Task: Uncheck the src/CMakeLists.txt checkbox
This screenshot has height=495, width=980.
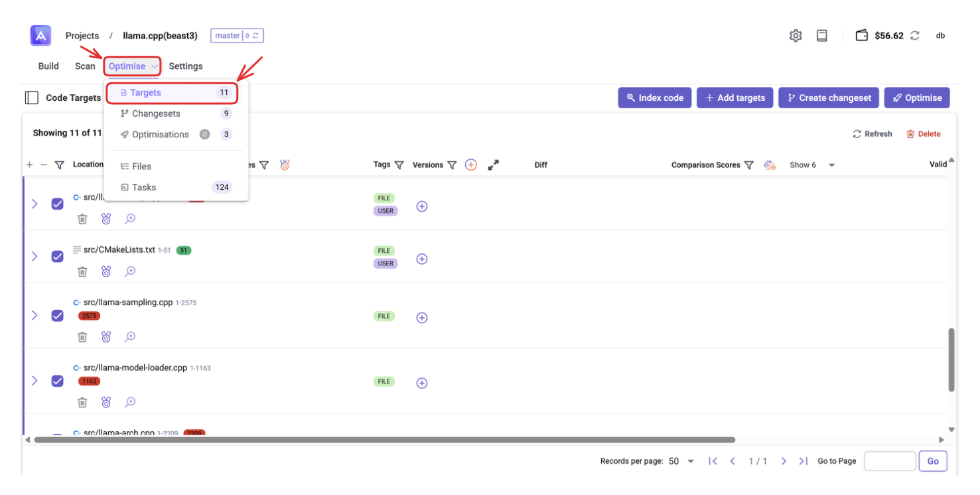Action: pyautogui.click(x=58, y=256)
